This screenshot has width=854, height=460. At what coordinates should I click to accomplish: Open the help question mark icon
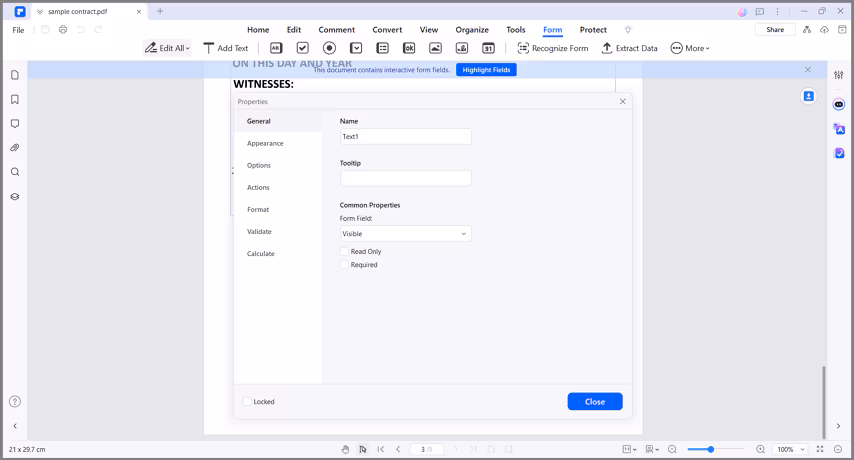coord(15,402)
